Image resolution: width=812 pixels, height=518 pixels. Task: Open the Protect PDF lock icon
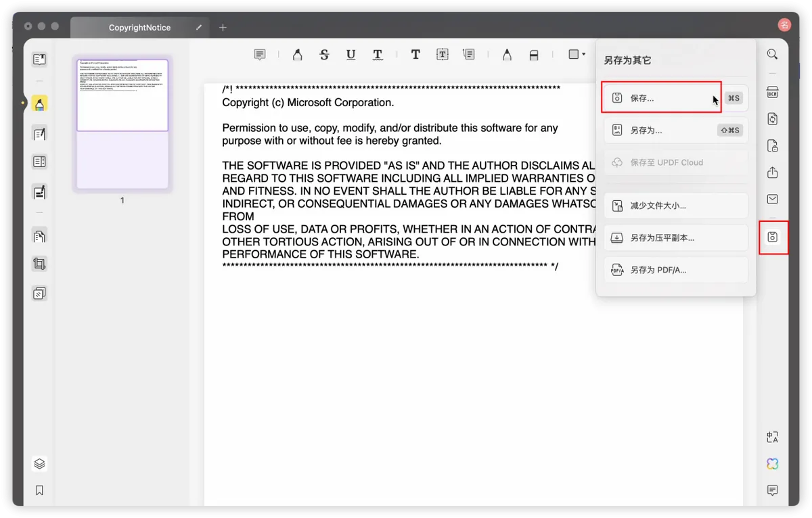(772, 146)
